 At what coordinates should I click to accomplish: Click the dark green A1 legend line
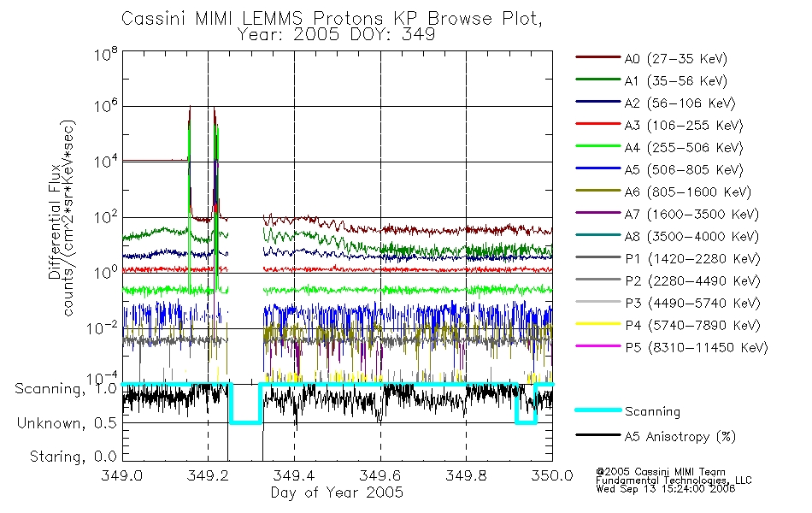[x=597, y=80]
